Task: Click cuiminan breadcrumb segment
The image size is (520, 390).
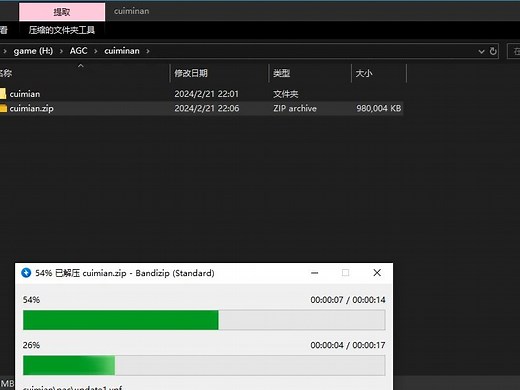Action: (x=122, y=51)
